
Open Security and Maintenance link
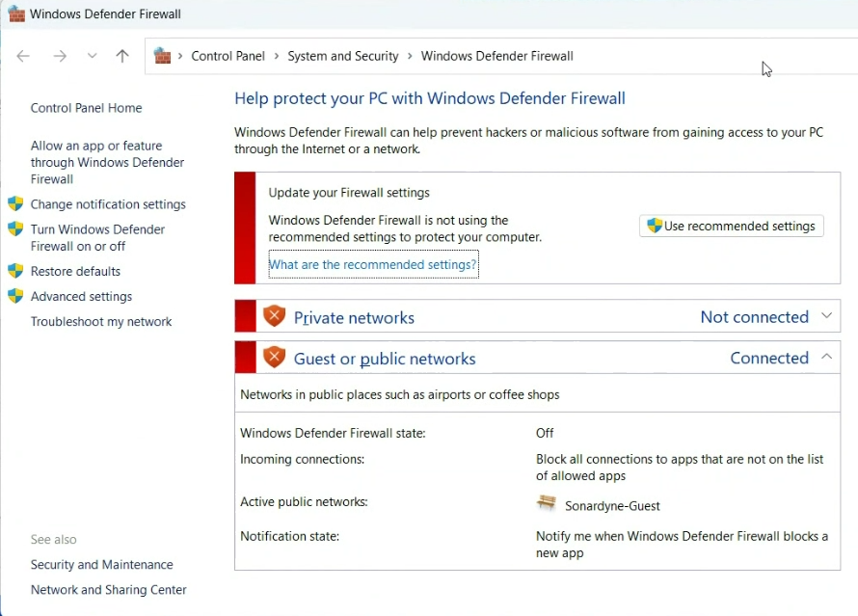pyautogui.click(x=102, y=565)
